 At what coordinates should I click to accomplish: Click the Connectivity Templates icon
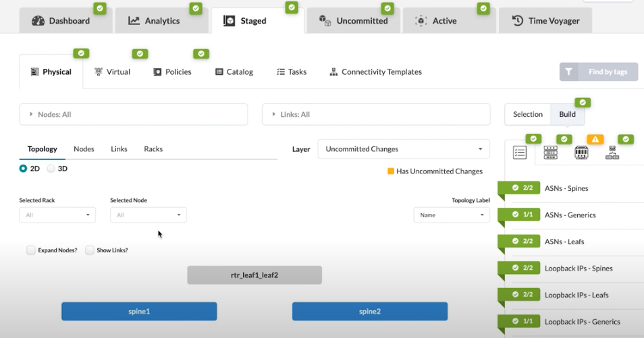click(333, 72)
